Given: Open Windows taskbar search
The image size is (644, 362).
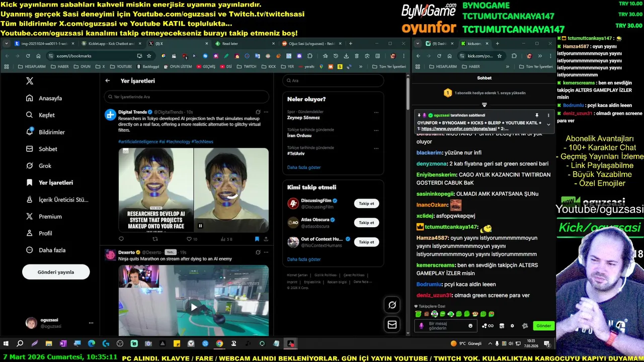Looking at the screenshot, I should point(20,344).
